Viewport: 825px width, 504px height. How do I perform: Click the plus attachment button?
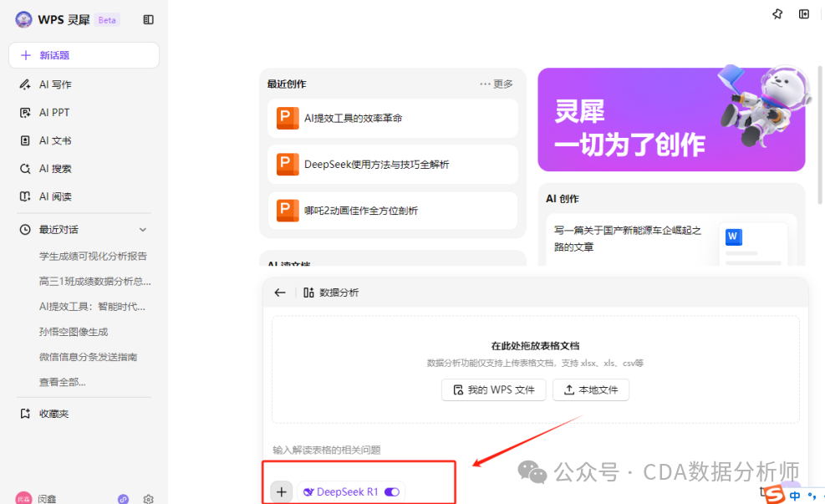[282, 492]
